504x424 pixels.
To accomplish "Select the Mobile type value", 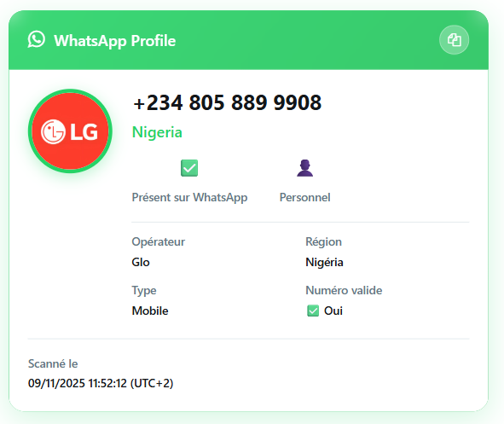I will click(x=150, y=311).
